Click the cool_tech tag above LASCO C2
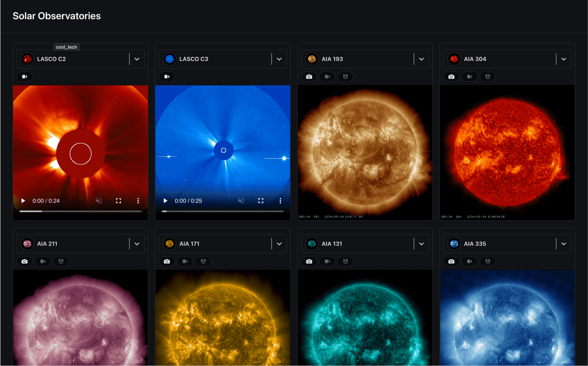588x366 pixels. click(66, 47)
